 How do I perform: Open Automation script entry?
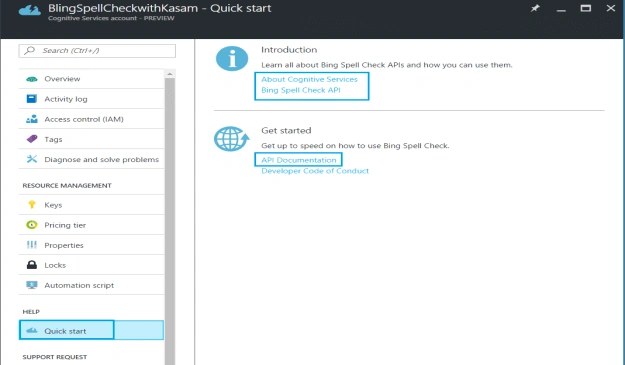pos(91,285)
